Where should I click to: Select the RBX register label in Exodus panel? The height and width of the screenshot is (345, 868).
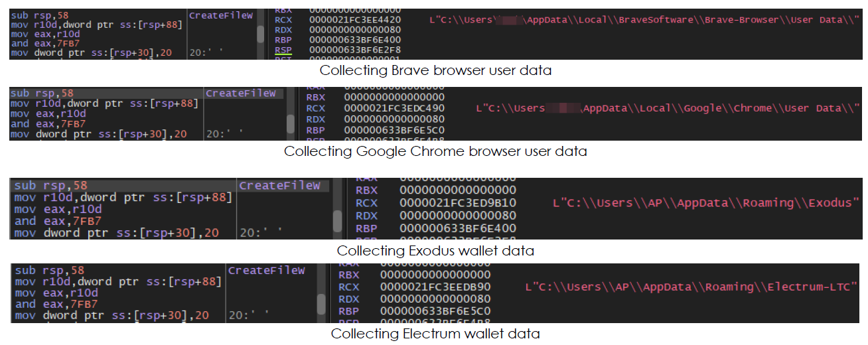[x=366, y=190]
